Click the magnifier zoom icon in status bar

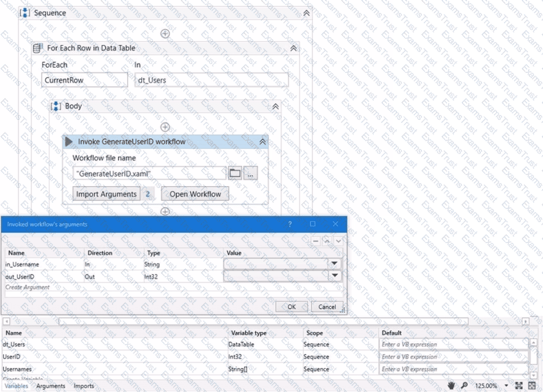tap(464, 386)
